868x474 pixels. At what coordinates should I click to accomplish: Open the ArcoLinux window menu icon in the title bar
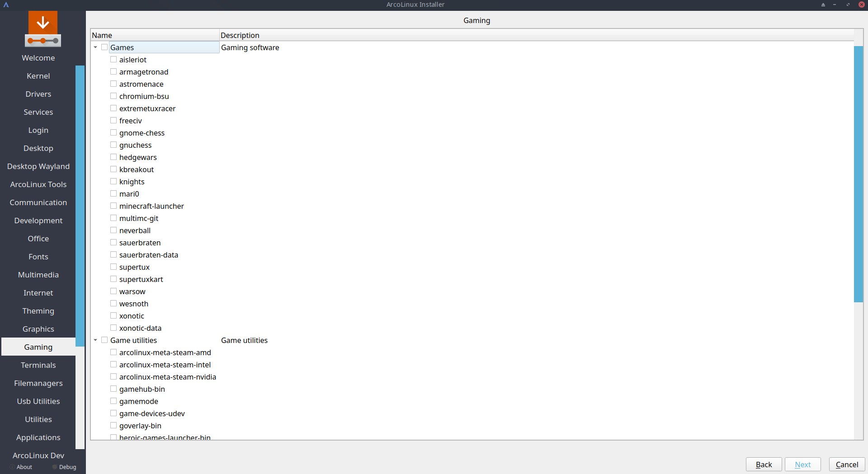[x=6, y=5]
